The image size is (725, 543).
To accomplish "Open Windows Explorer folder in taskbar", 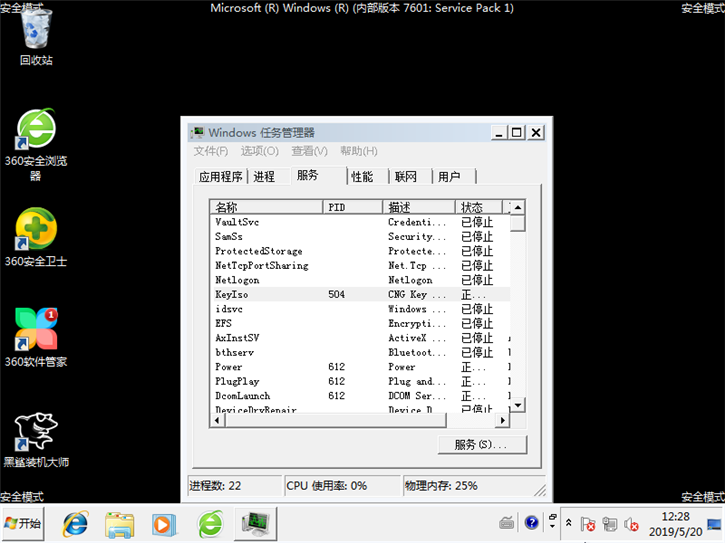I will 120,524.
